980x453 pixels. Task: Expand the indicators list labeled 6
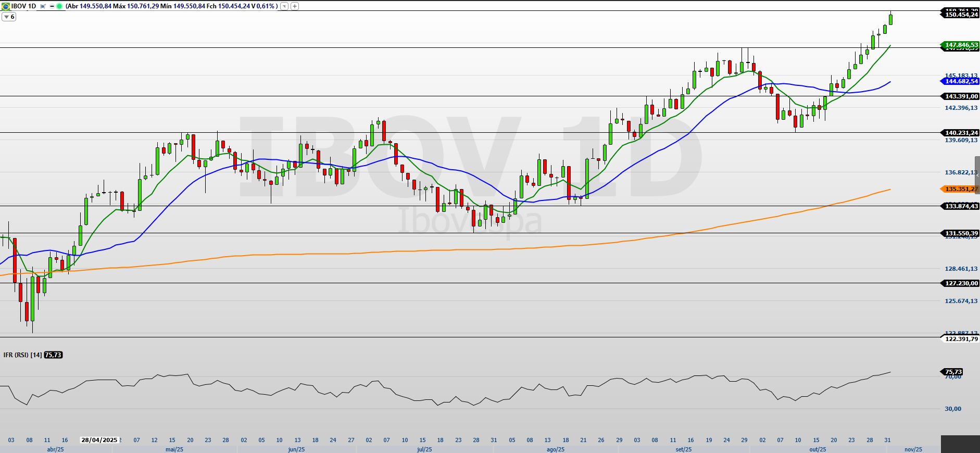coord(9,17)
